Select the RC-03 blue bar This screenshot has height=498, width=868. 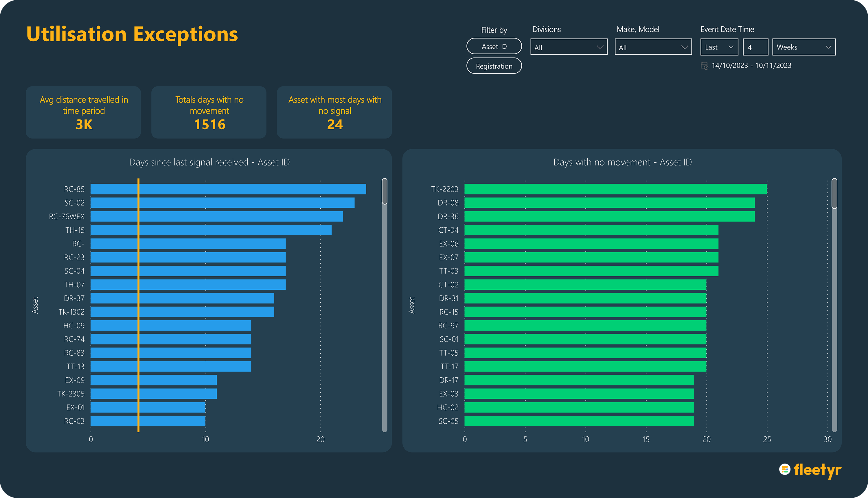coord(148,421)
